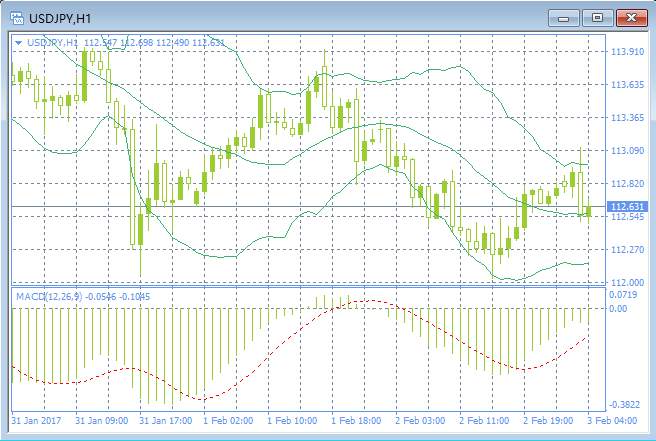This screenshot has height=441, width=656.
Task: Click the 1 Feb 18:00 time label
Action: pos(356,420)
